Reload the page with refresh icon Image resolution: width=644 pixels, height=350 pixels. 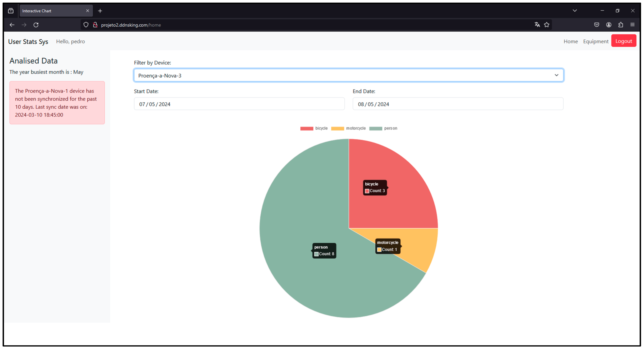pos(36,25)
